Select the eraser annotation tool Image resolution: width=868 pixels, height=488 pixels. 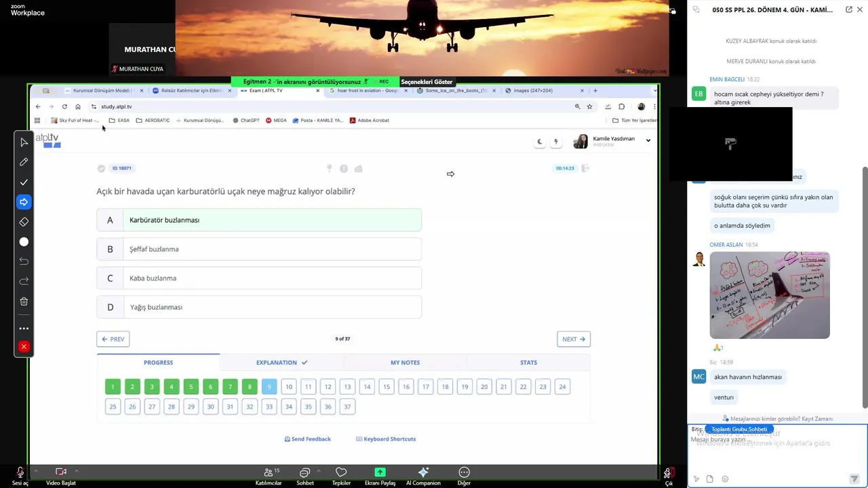click(x=24, y=222)
